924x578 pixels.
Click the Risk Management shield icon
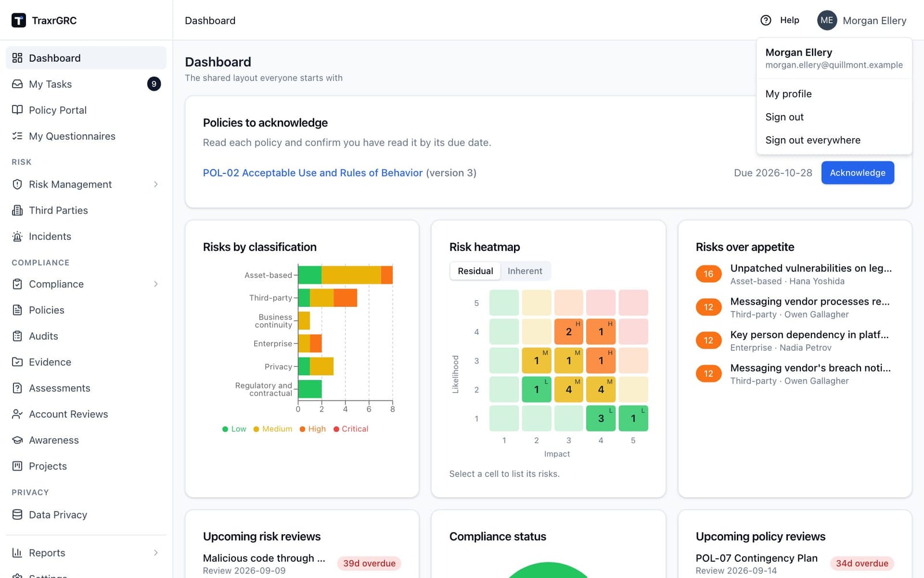coord(17,184)
